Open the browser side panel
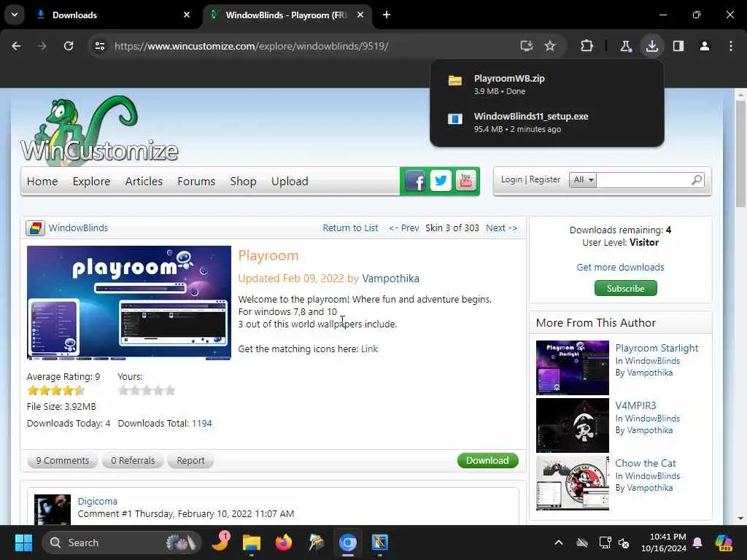Image resolution: width=747 pixels, height=560 pixels. point(678,46)
